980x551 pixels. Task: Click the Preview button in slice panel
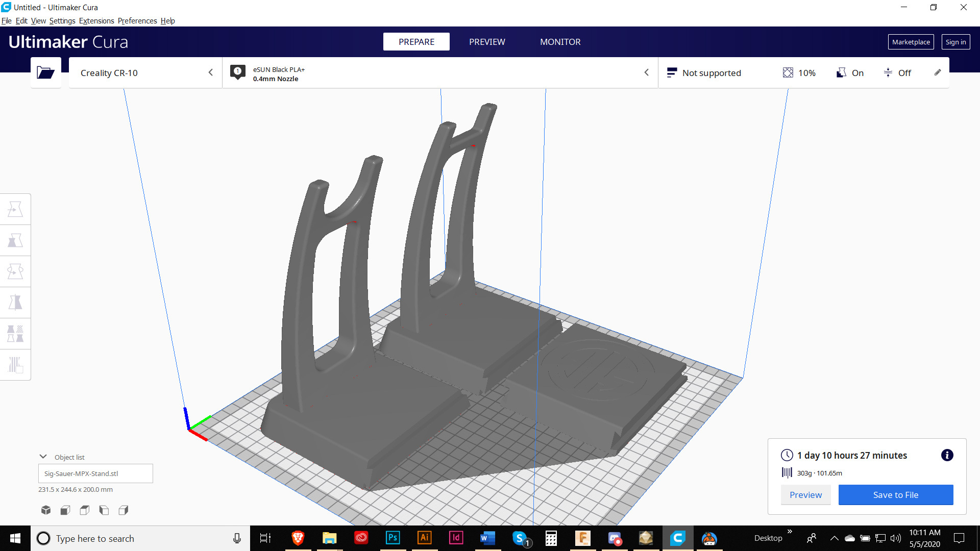coord(805,495)
